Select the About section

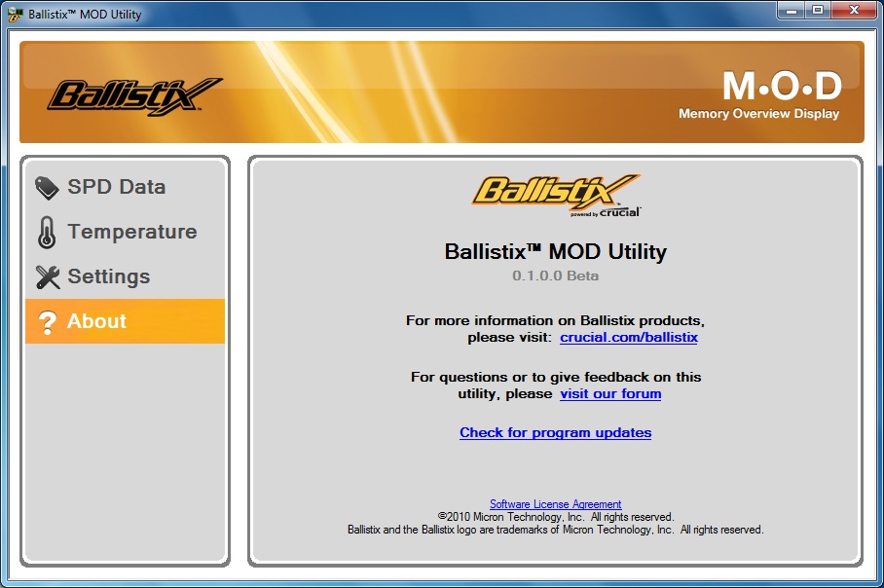[126, 321]
